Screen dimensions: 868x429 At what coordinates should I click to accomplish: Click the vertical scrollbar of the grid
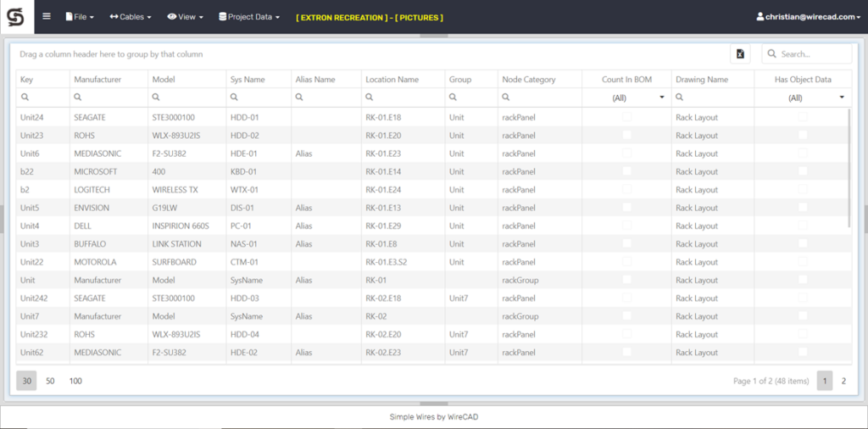pos(849,170)
